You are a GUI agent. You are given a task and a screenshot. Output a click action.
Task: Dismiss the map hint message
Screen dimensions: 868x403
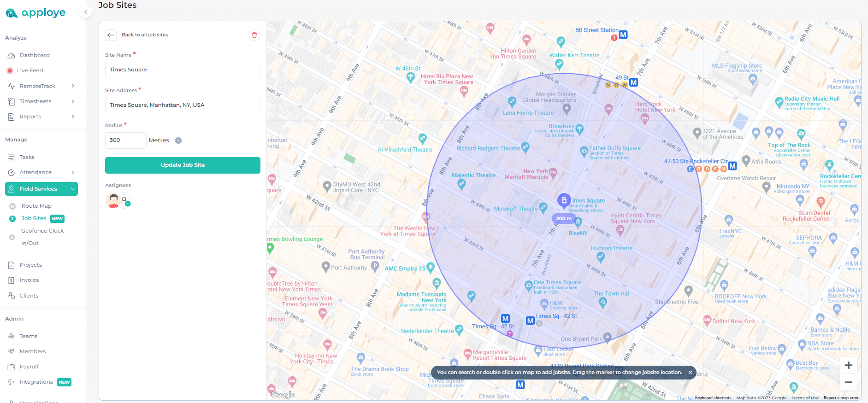tap(690, 373)
